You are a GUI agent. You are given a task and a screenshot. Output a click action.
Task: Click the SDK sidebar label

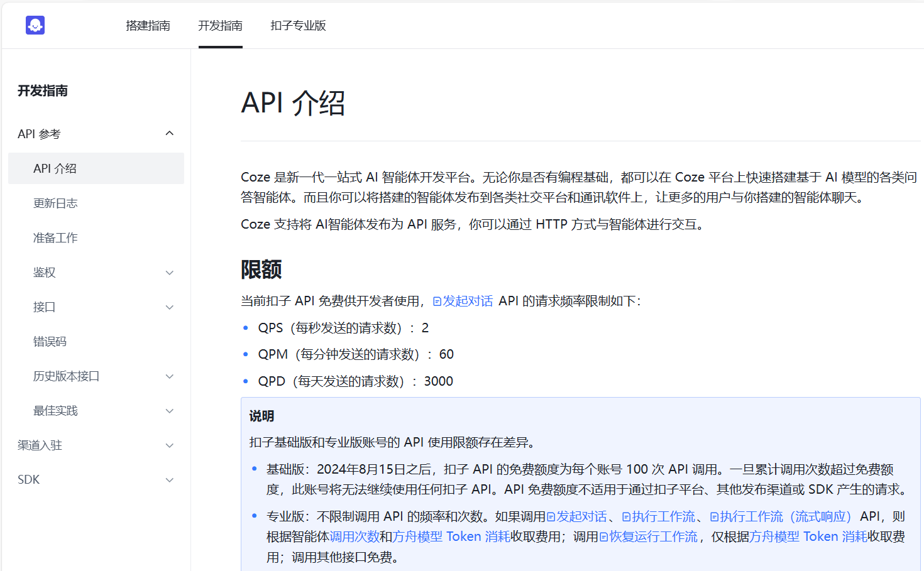[28, 479]
